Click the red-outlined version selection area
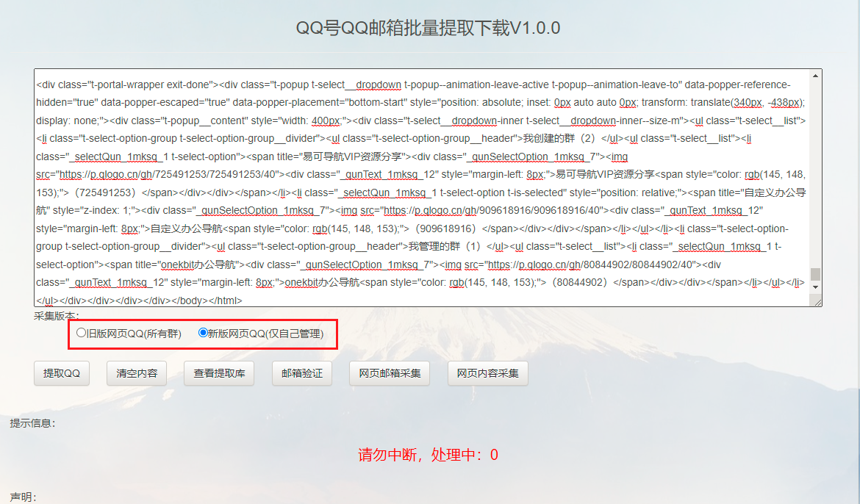This screenshot has width=860, height=504. tap(203, 334)
